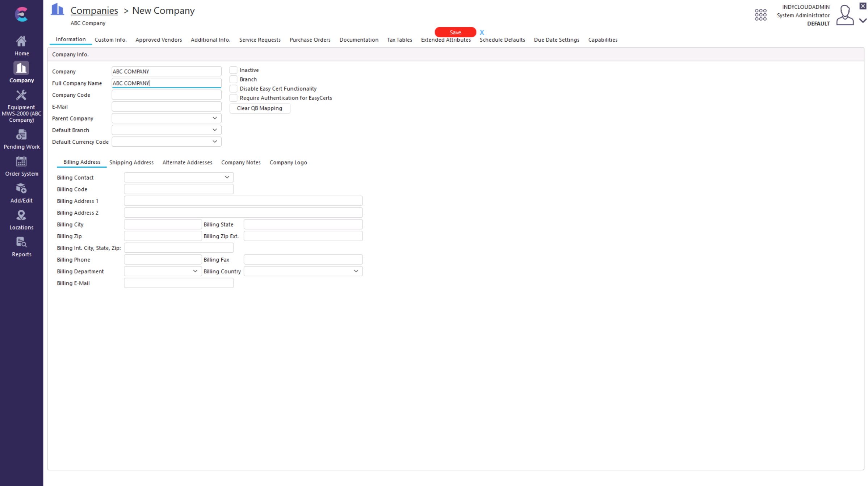Enable the Branch checkbox
Image resolution: width=868 pixels, height=486 pixels.
[x=234, y=79]
